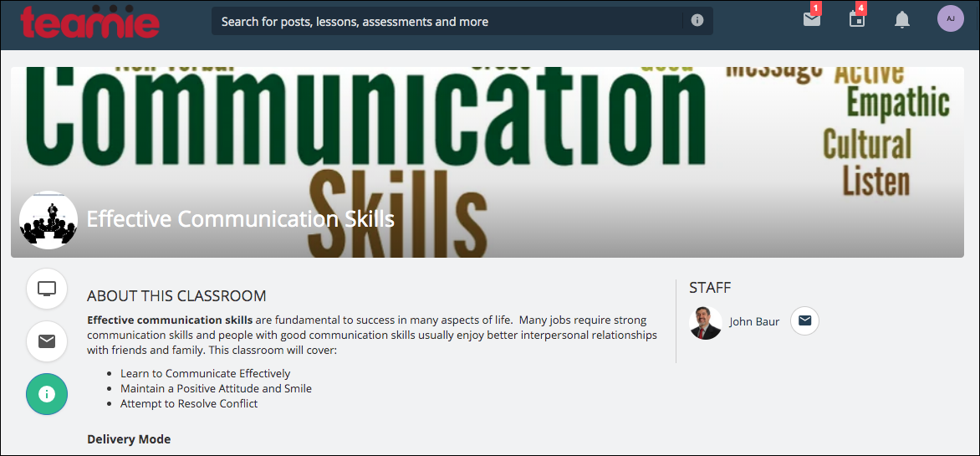This screenshot has height=456, width=980.
Task: Open the AJ user avatar menu
Action: 951,18
